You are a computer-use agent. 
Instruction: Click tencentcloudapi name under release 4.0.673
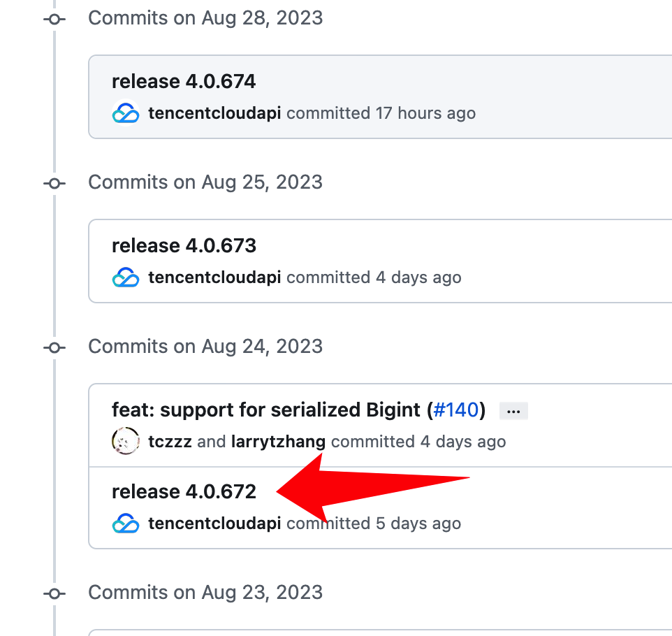214,277
